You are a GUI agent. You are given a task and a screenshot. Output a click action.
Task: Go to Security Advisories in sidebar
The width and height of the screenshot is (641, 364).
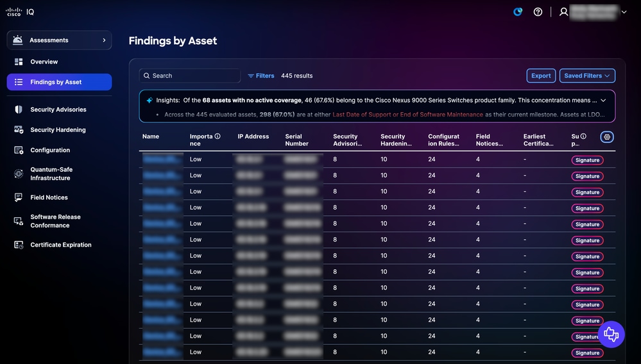click(59, 110)
